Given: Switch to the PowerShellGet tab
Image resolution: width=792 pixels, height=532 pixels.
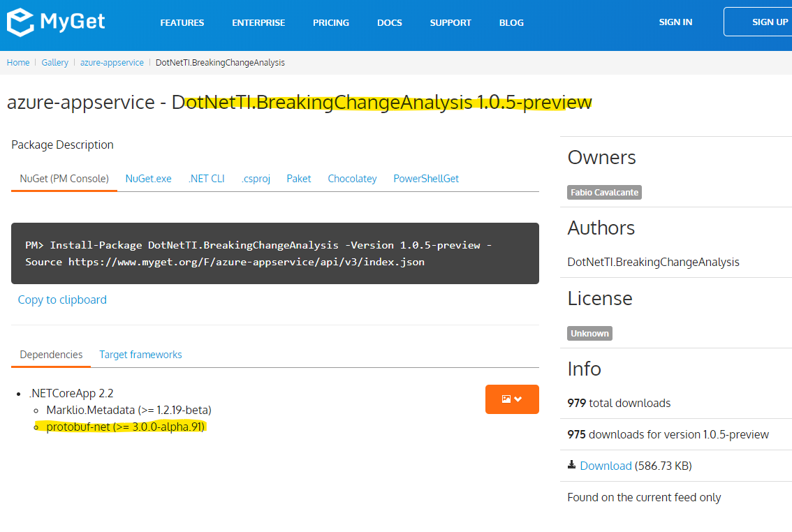Looking at the screenshot, I should coord(426,179).
